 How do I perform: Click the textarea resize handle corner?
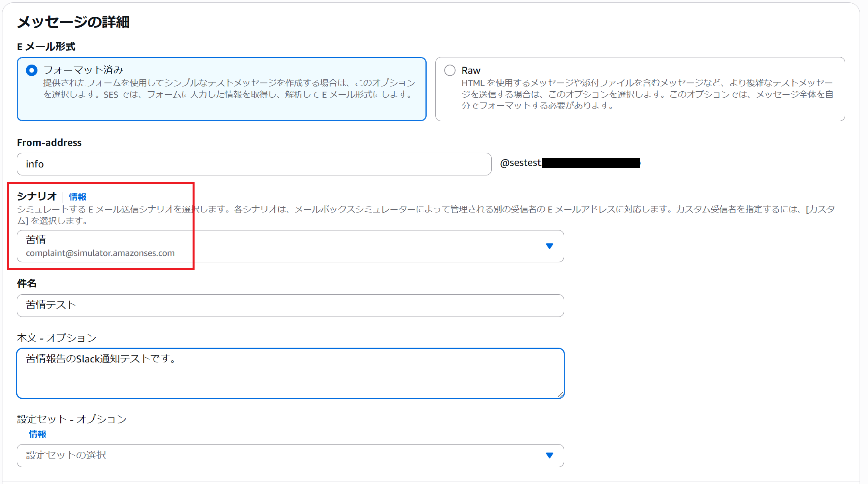[560, 395]
